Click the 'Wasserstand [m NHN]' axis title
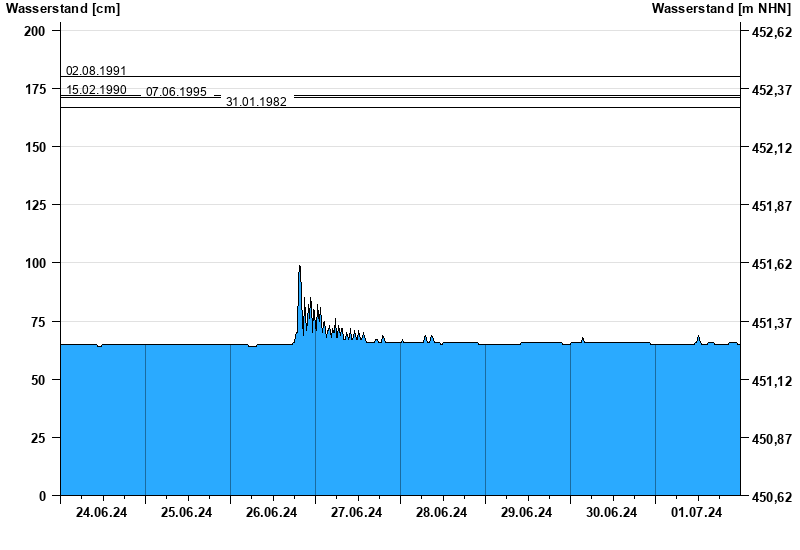 pyautogui.click(x=722, y=9)
